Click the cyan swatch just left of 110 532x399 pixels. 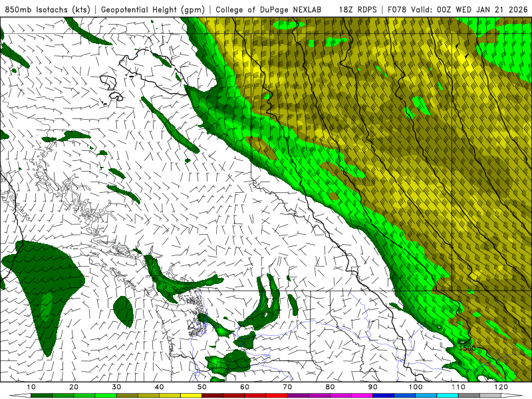pos(448,396)
